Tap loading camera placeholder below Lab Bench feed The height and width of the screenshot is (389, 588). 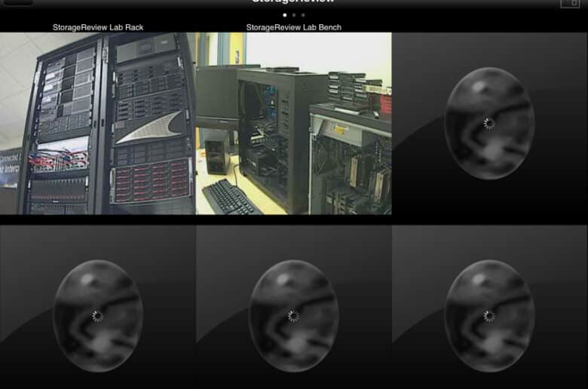click(x=294, y=307)
